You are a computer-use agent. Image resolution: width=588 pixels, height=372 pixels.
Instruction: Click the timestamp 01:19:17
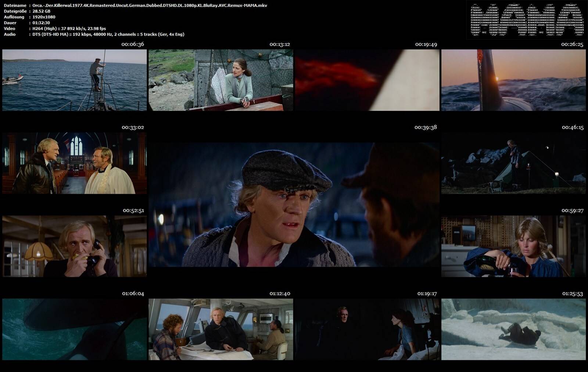coord(427,294)
